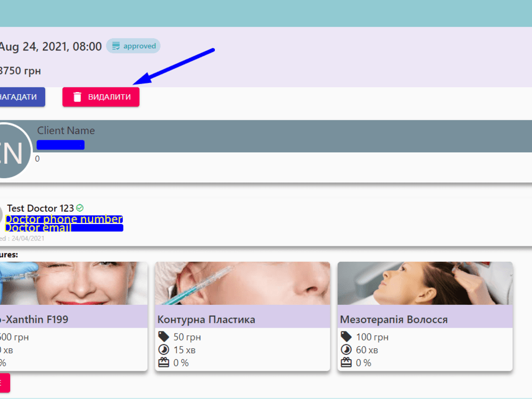Click discount gift icon on Контурна Пластика
Image resolution: width=532 pixels, height=399 pixels.
pyautogui.click(x=163, y=362)
